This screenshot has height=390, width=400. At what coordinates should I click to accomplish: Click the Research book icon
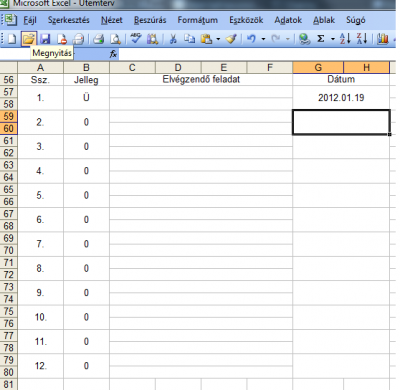(152, 39)
